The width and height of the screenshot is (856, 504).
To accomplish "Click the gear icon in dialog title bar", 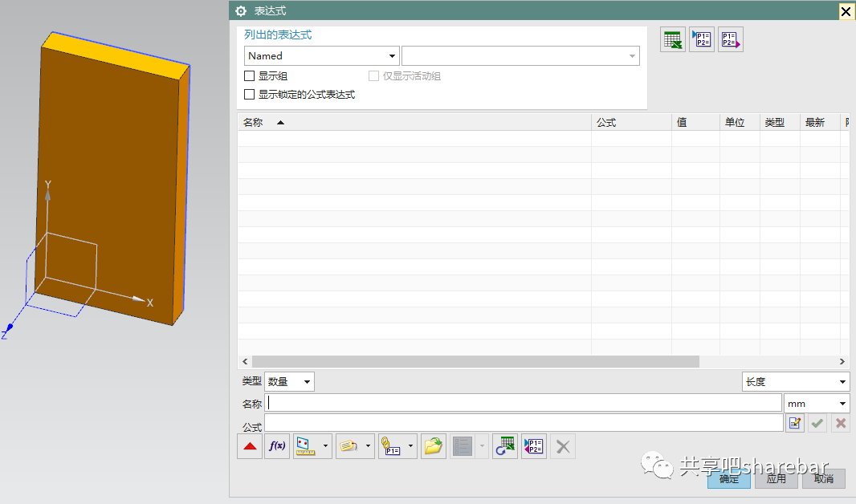I will [241, 11].
